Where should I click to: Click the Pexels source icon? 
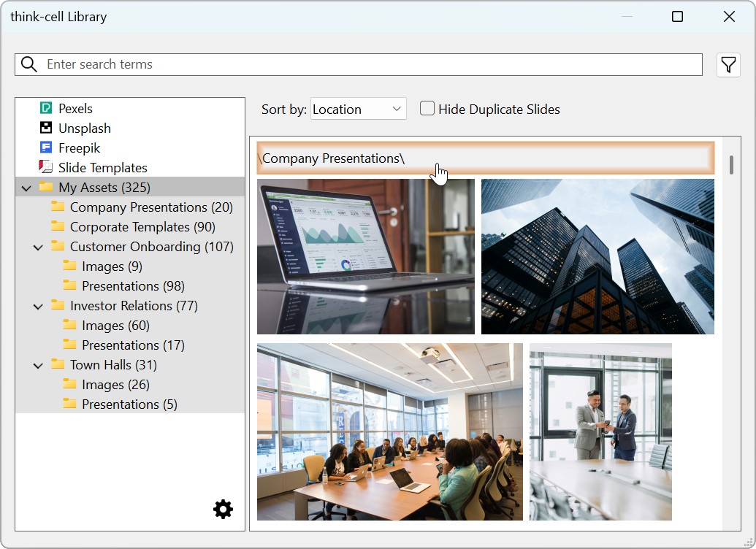click(x=46, y=108)
